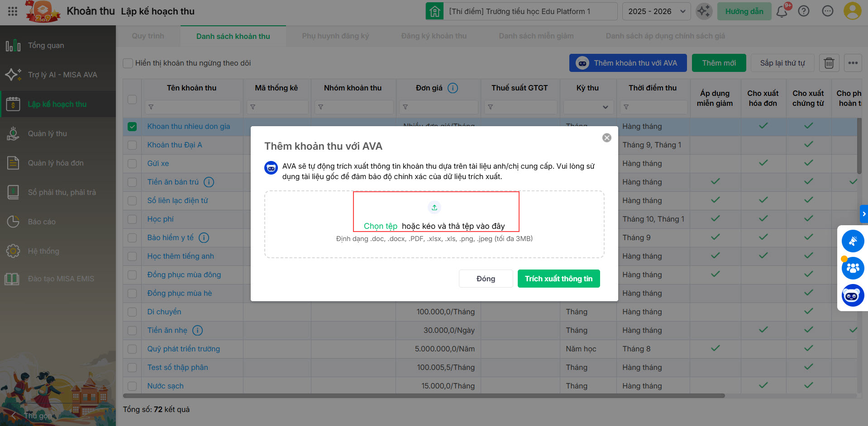Uncheck the Khoan thu nhieu don gia row
Viewport: 868px width, 426px height.
pos(132,127)
